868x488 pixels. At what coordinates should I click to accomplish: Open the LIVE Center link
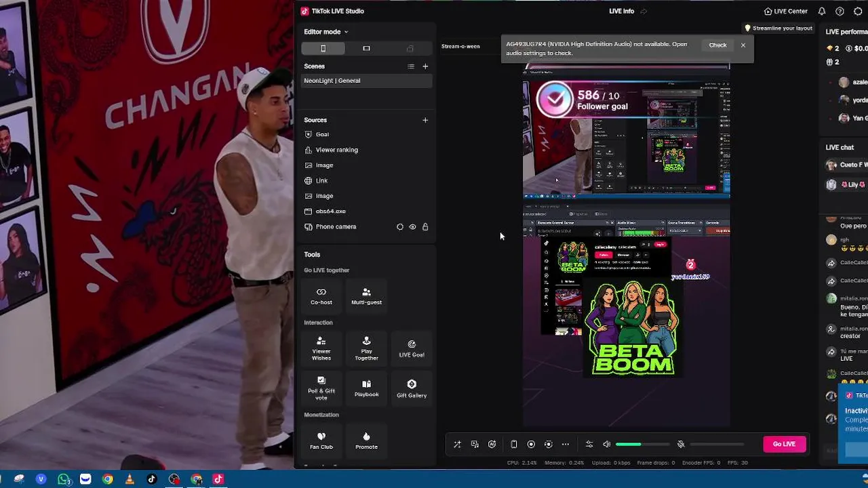click(x=785, y=12)
